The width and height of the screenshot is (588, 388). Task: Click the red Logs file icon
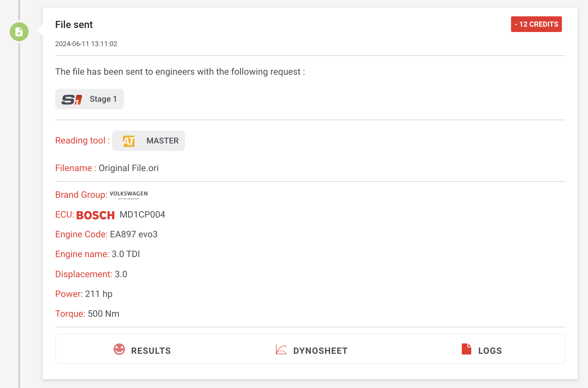coord(466,349)
